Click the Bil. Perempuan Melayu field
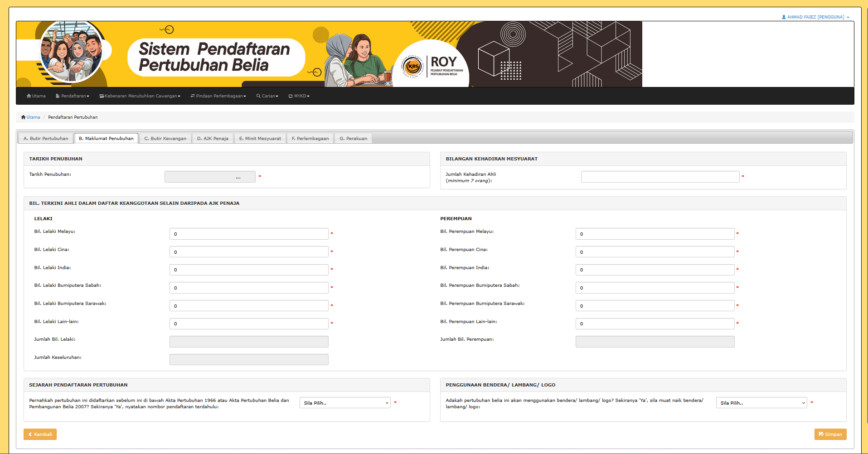868x454 pixels. pos(655,234)
